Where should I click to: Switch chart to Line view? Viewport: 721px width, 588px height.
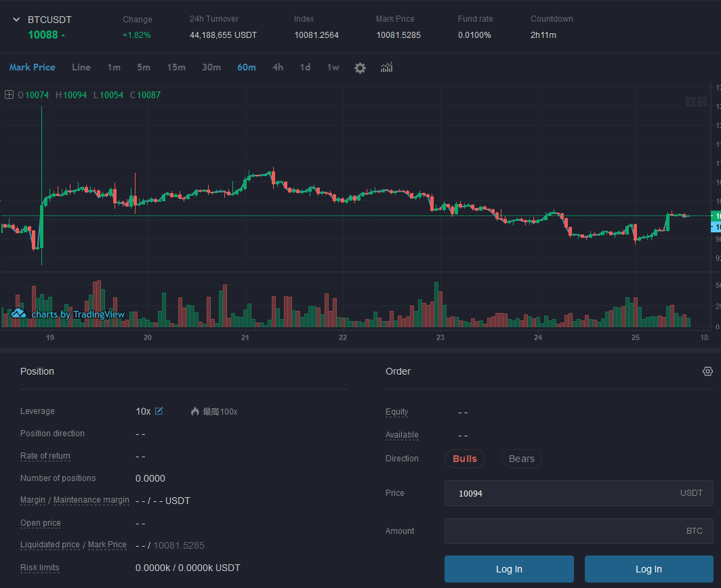point(81,67)
